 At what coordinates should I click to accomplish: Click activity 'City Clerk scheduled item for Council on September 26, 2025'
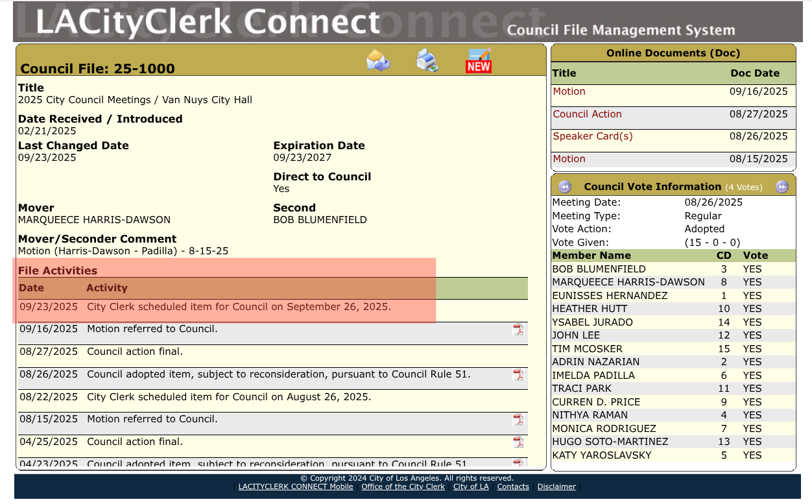click(239, 307)
